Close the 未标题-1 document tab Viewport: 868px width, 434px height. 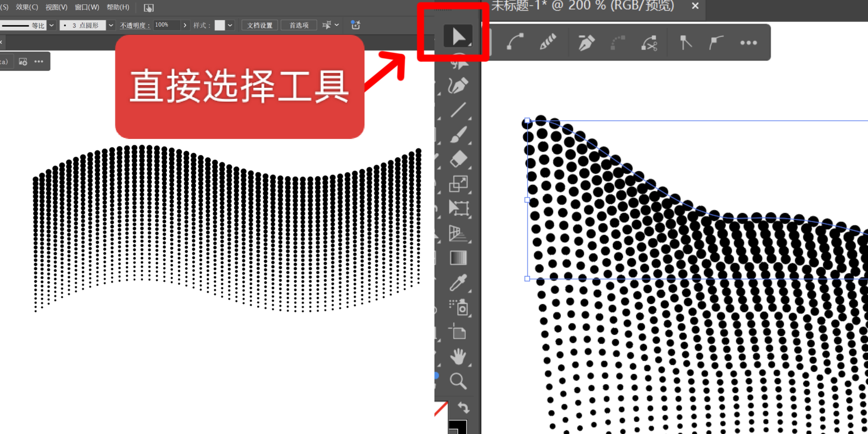click(x=695, y=6)
